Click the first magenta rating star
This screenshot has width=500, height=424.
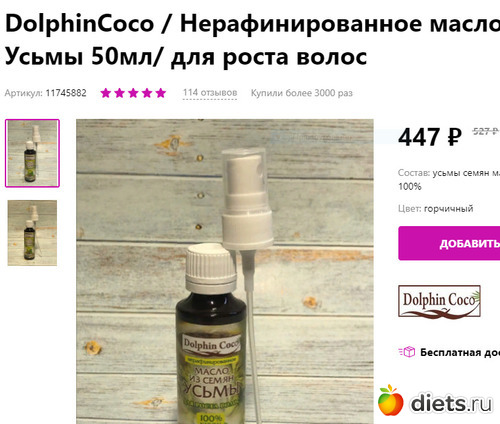tap(106, 93)
